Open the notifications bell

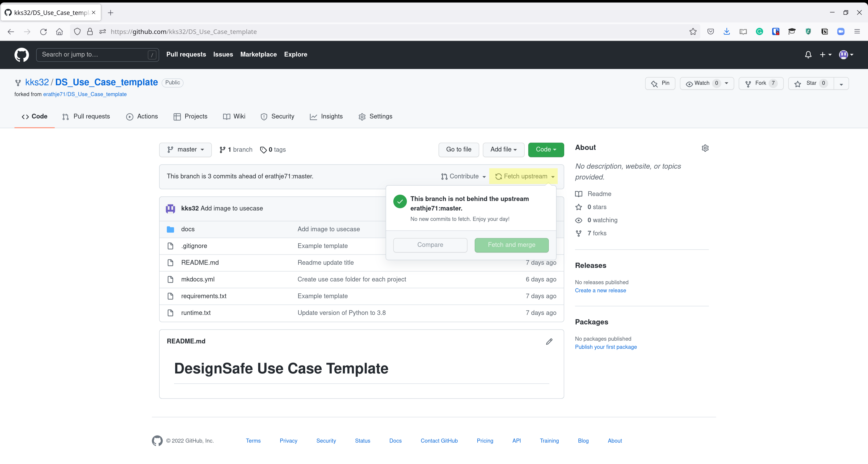coord(808,55)
